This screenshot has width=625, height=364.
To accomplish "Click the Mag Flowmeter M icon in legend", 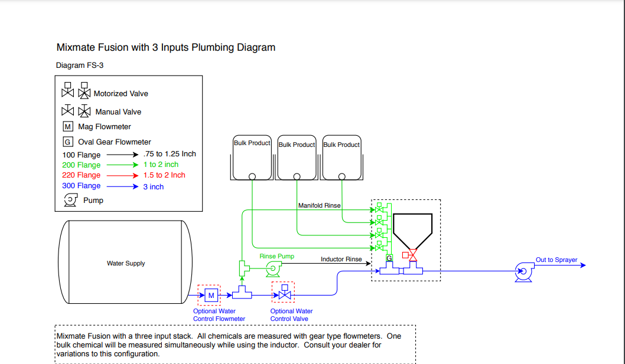I will [67, 126].
